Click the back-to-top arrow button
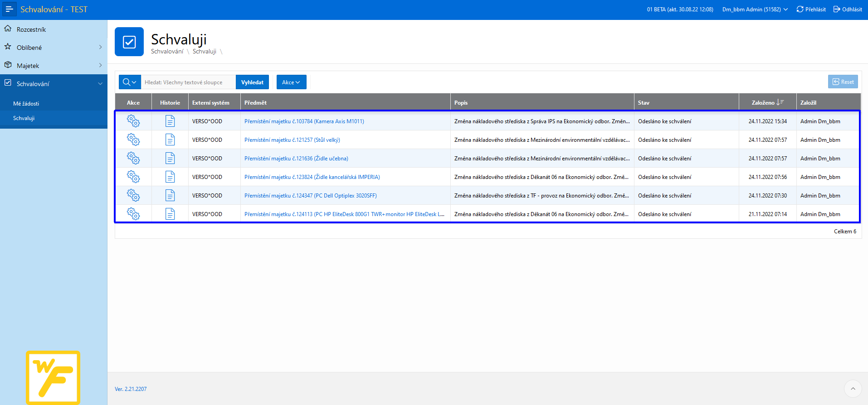The width and height of the screenshot is (868, 405). tap(853, 389)
